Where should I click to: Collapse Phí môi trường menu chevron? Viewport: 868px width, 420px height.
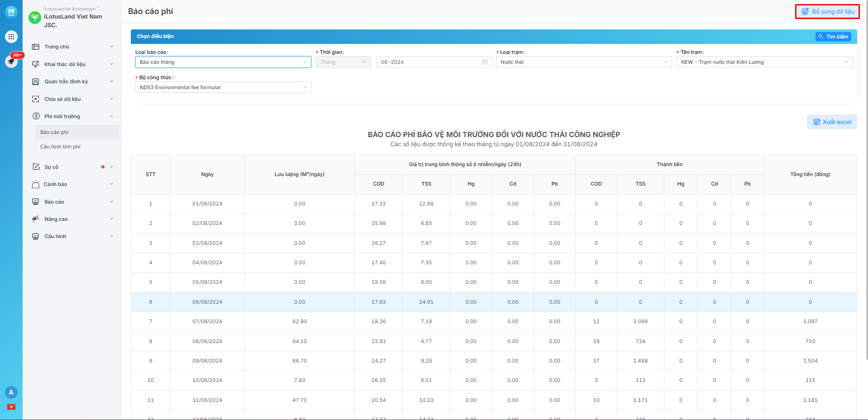(111, 116)
